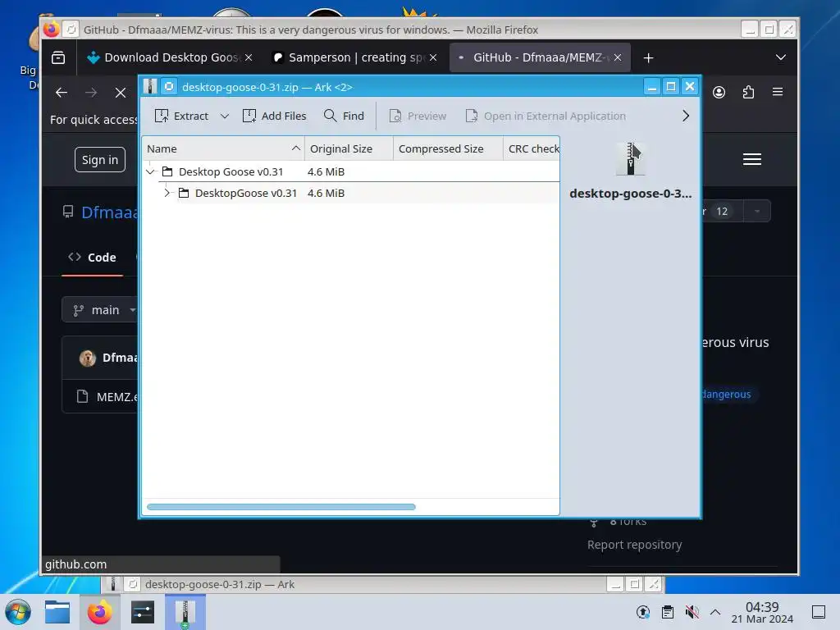The image size is (840, 630).
Task: Select the Desktop Goose v0.31 row
Action: [x=350, y=171]
